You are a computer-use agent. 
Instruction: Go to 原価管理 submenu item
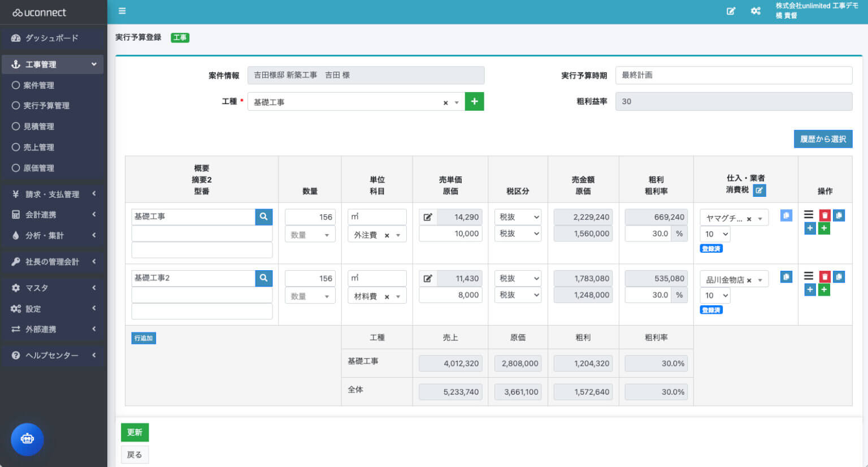(38, 168)
